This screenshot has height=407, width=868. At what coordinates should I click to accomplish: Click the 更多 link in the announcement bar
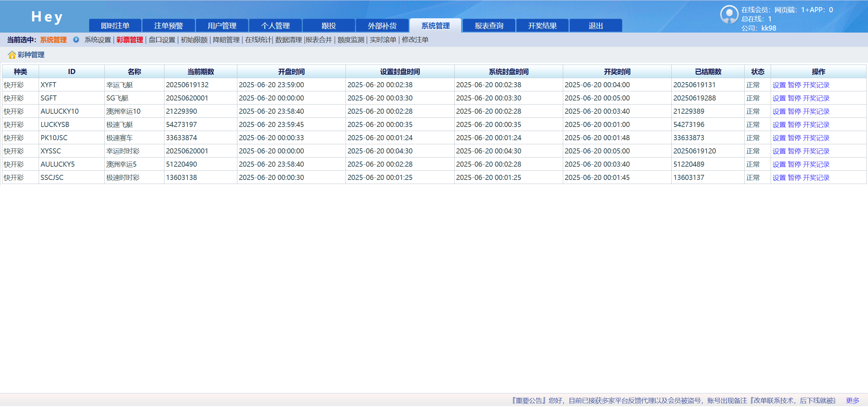click(x=853, y=401)
